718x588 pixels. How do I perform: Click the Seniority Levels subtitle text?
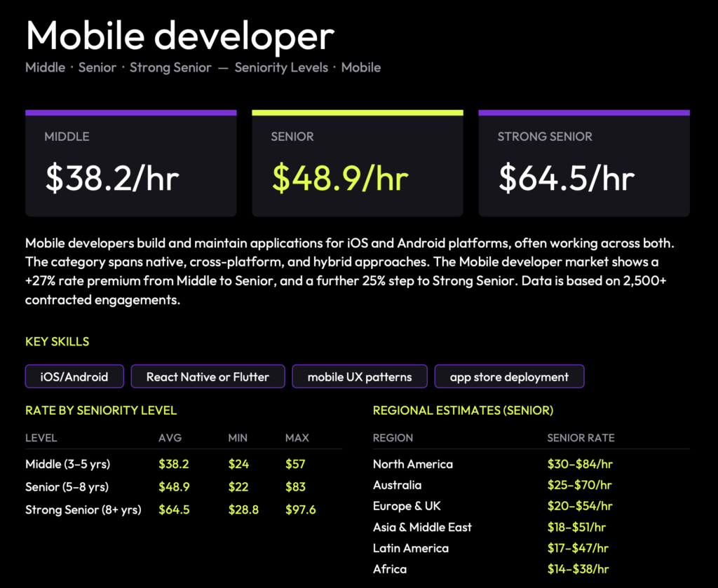coord(281,68)
